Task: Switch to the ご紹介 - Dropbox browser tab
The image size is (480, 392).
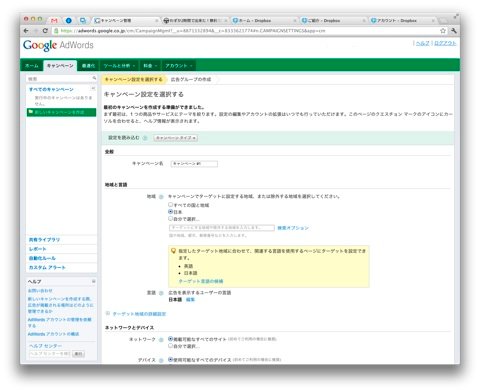Action: tap(333, 21)
